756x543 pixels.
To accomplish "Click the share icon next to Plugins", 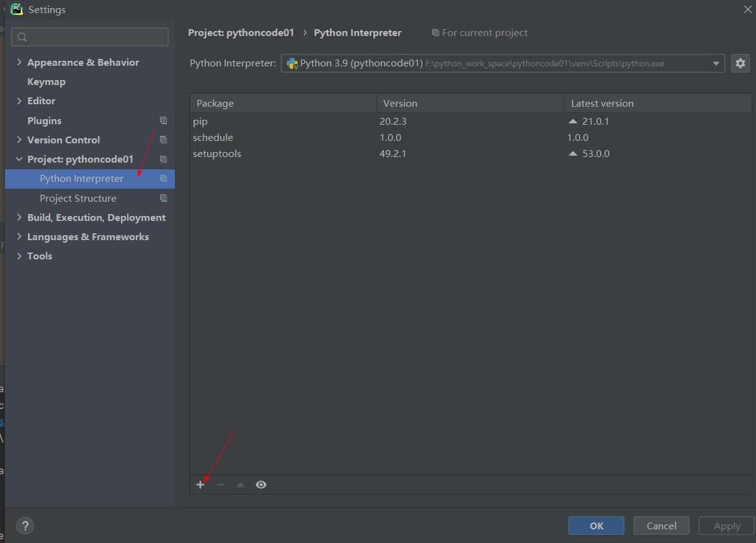I will [x=163, y=120].
